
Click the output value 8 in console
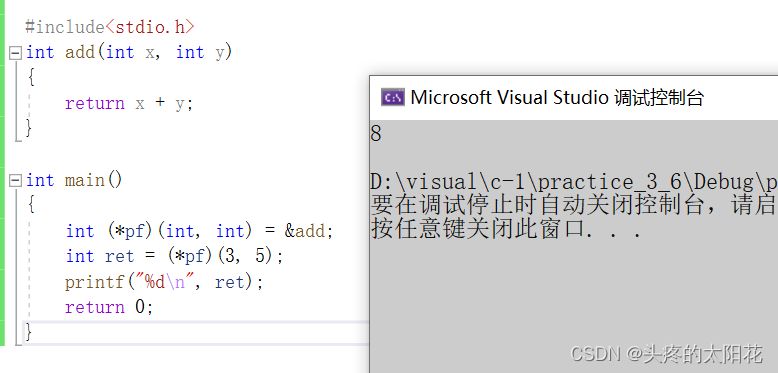[376, 133]
